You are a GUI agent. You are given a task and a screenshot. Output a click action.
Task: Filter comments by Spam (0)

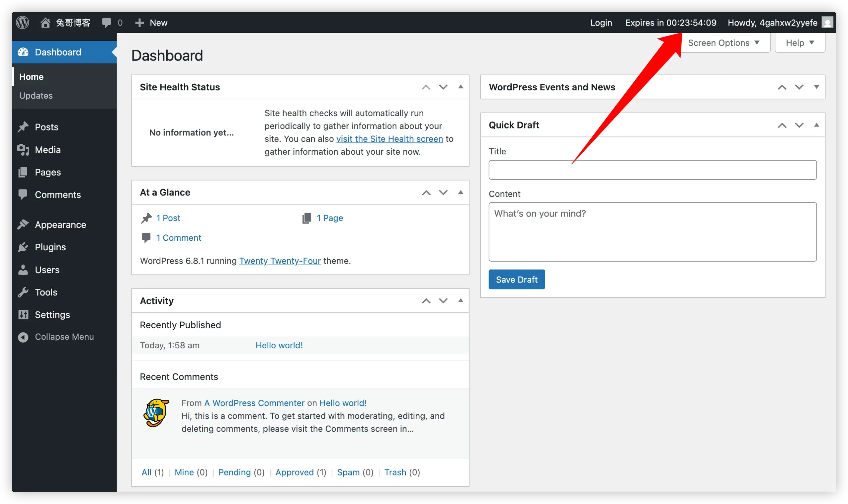click(x=355, y=473)
